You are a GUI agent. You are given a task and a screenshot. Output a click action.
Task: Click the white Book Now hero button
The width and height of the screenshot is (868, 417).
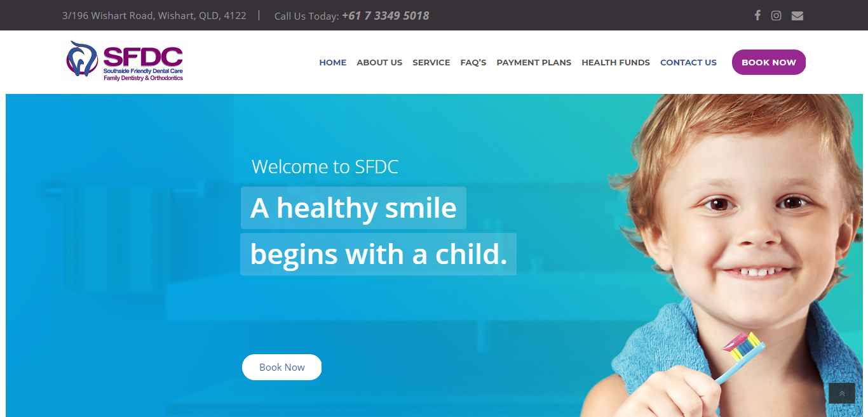coord(281,367)
